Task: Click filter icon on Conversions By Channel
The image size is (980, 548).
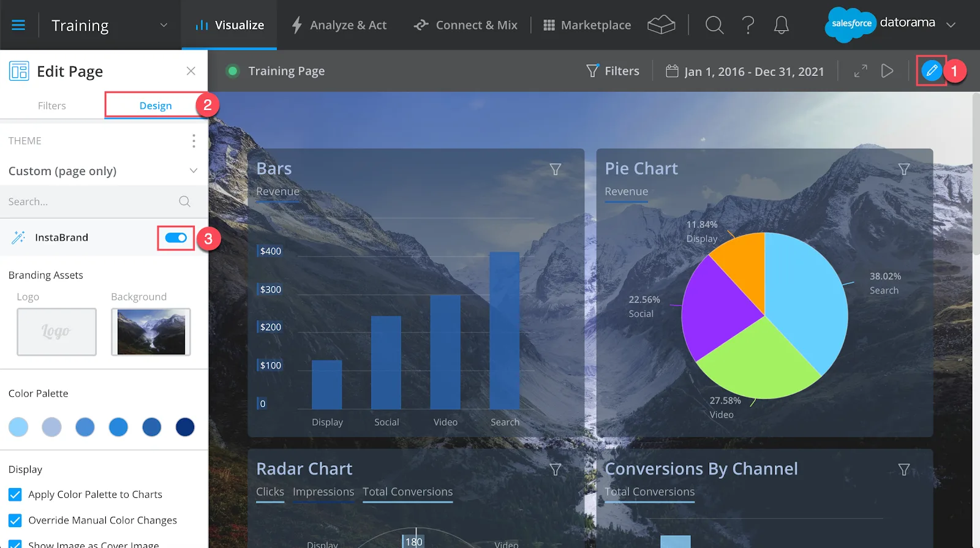Action: [904, 470]
